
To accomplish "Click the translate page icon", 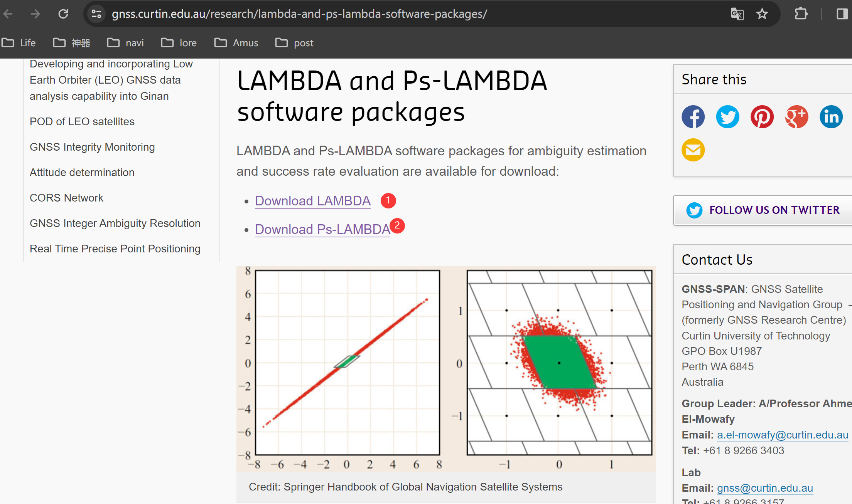I will (737, 14).
